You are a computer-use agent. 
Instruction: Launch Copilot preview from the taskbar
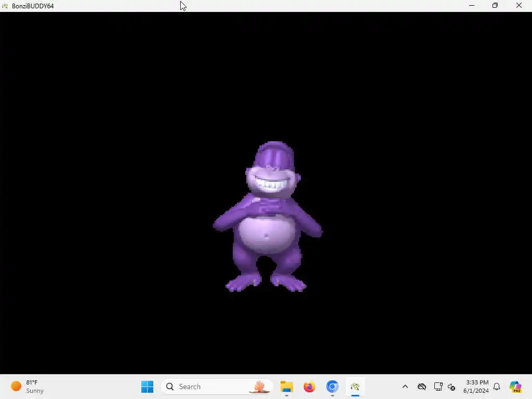(x=515, y=387)
